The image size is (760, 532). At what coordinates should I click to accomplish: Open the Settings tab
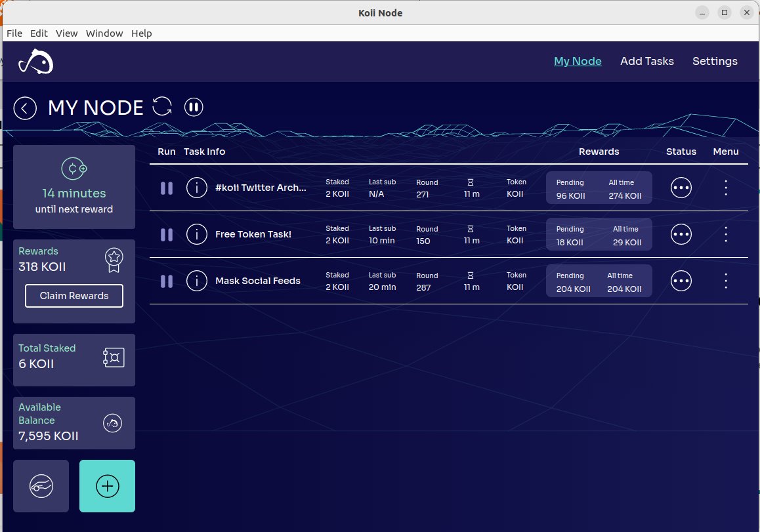click(715, 61)
